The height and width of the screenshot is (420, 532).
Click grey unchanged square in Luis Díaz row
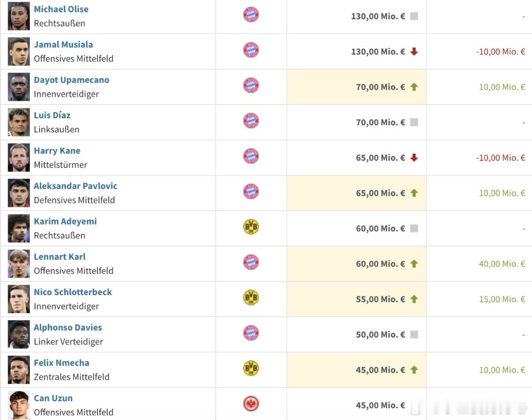(x=414, y=122)
